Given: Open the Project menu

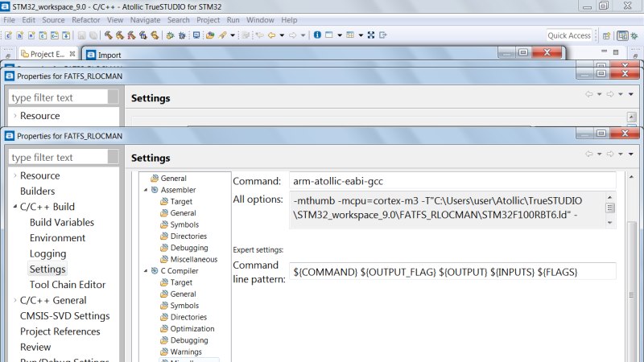Looking at the screenshot, I should point(208,19).
